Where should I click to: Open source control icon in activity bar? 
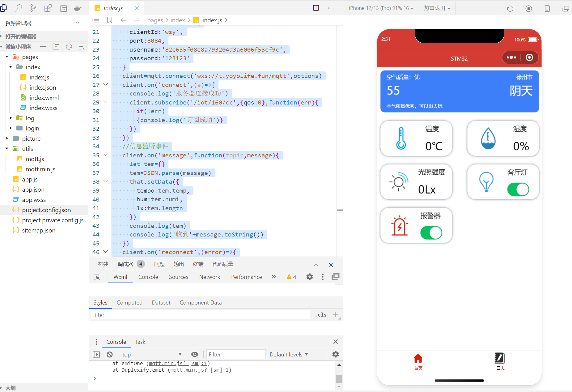[33, 8]
